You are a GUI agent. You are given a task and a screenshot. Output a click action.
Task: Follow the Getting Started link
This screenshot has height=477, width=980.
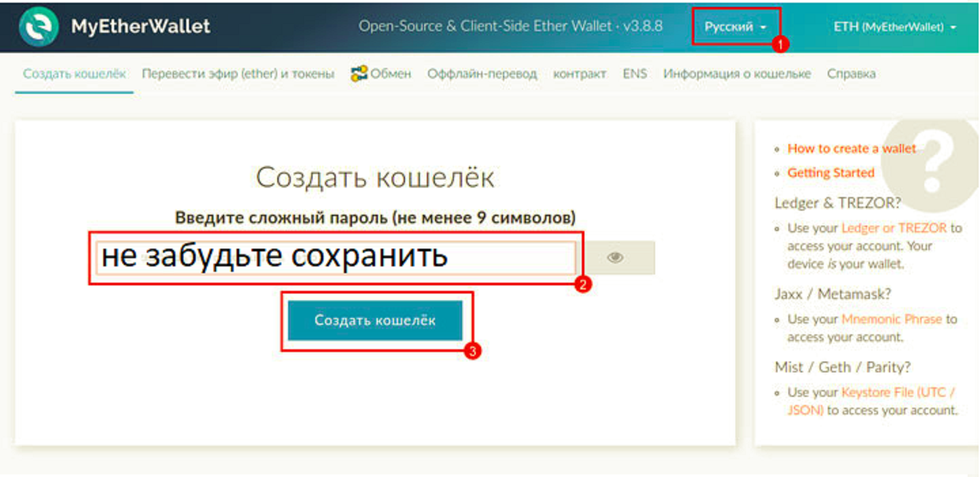pos(830,173)
